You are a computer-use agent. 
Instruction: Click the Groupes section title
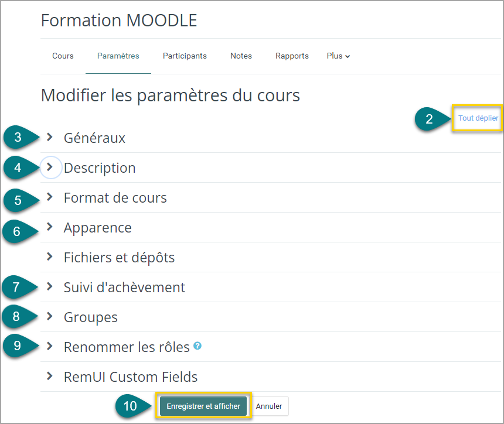[90, 317]
